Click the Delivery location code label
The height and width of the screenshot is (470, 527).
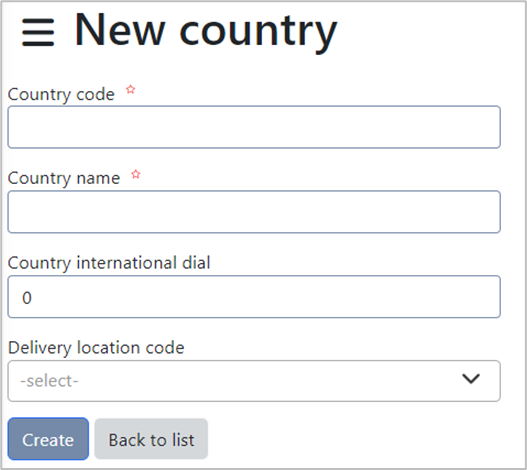96,347
